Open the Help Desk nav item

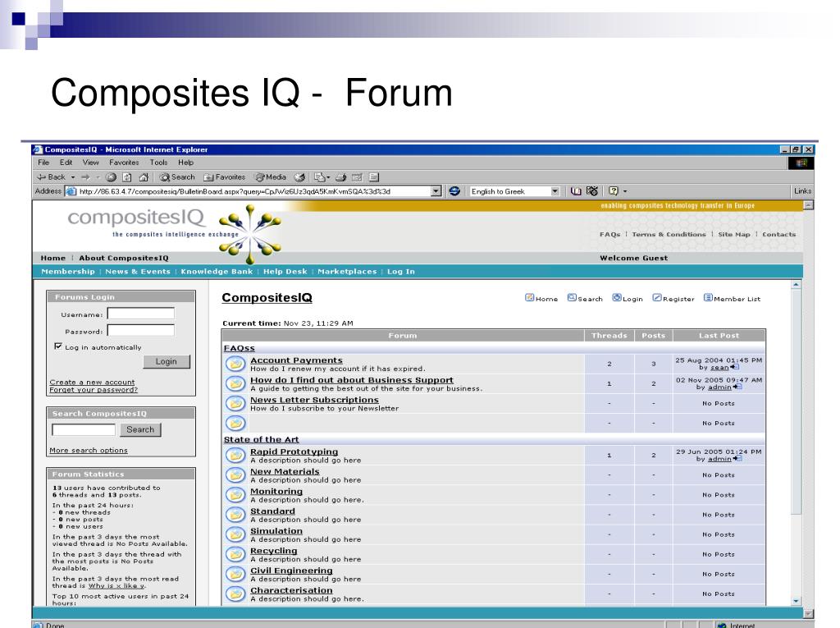[x=285, y=272]
